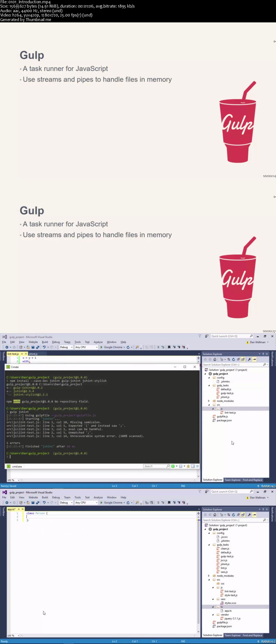Click Refresh icon in Solution Explorer beside Cmder window
Image resolution: width=276 pixels, height=644 pixels.
click(233, 359)
